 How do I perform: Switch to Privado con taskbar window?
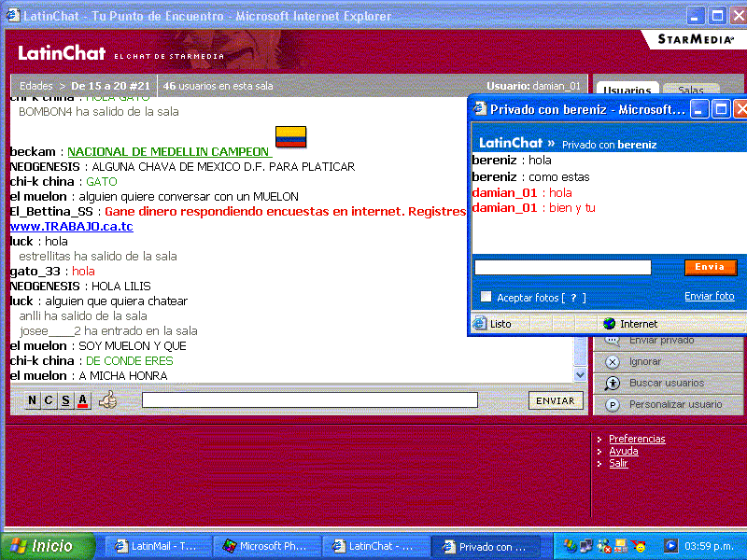click(486, 546)
